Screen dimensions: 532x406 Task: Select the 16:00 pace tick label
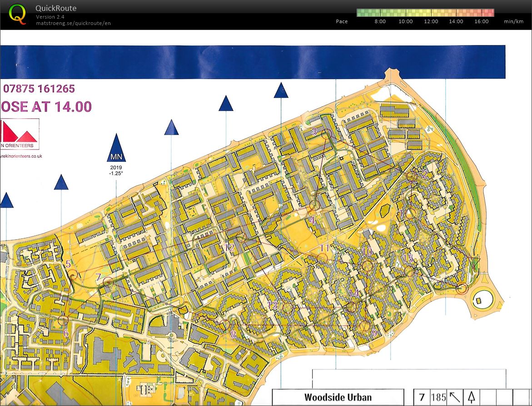coord(482,21)
